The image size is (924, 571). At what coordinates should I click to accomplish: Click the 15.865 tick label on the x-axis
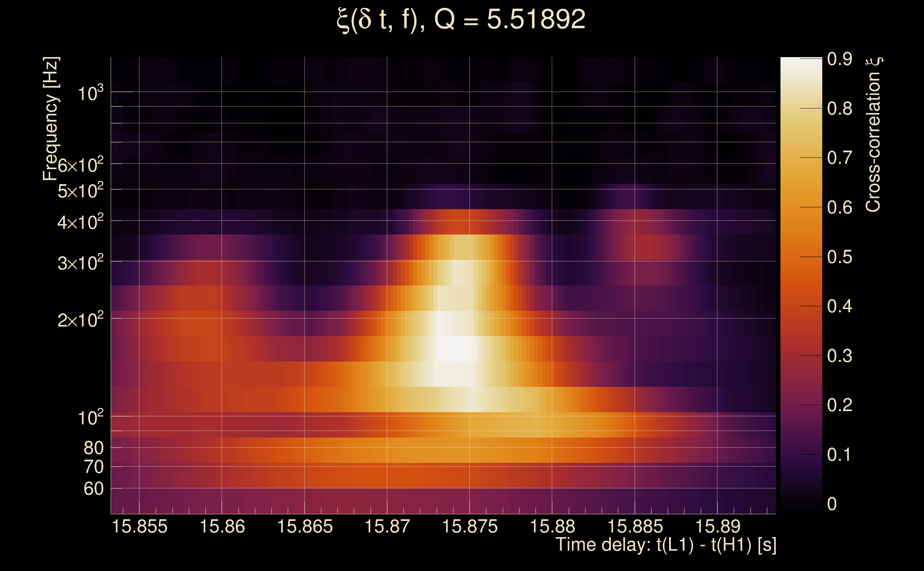point(305,526)
